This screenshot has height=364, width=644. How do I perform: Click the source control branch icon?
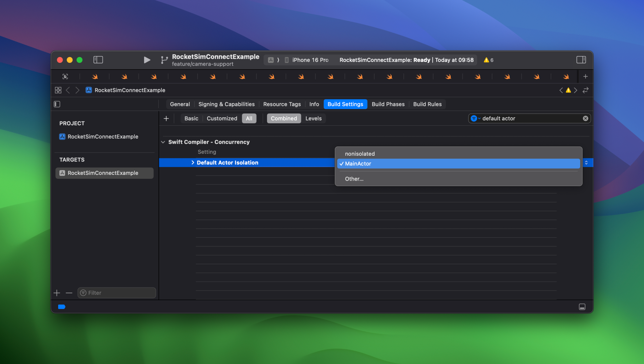[x=164, y=60]
